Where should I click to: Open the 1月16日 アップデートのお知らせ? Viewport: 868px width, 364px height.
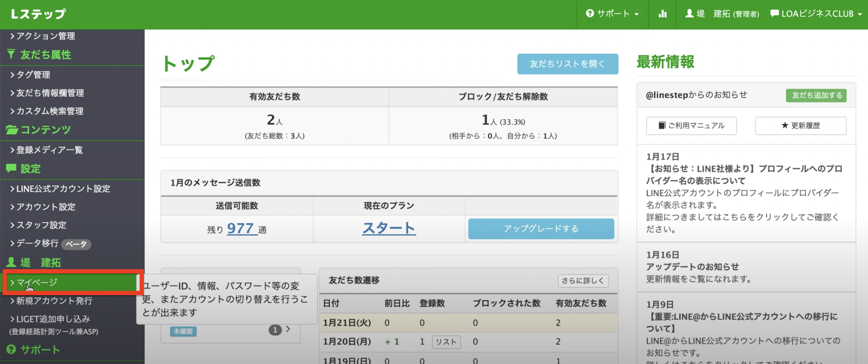click(x=693, y=267)
